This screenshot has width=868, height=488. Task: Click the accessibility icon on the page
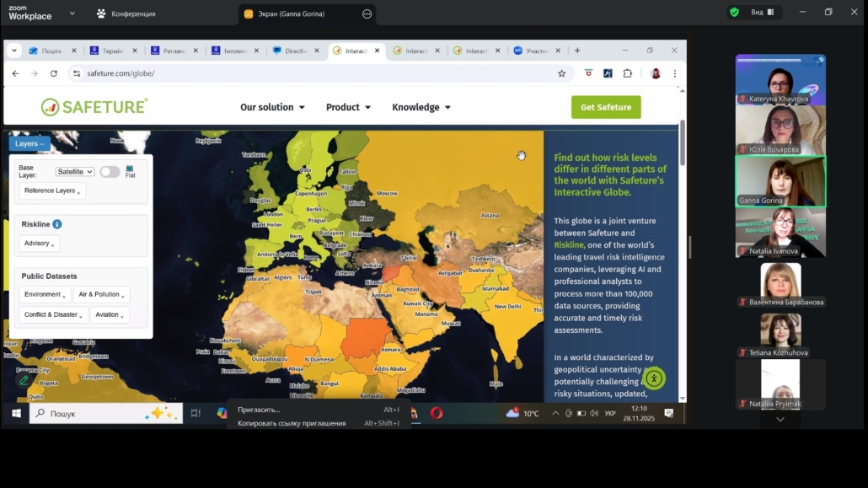[x=653, y=378]
